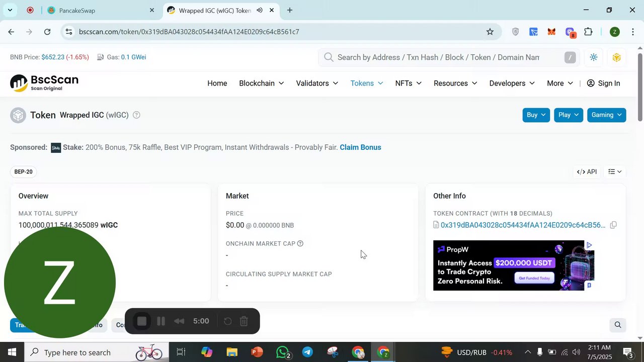Click the Windows Start button
Viewport: 644px width, 362px height.
click(12, 352)
